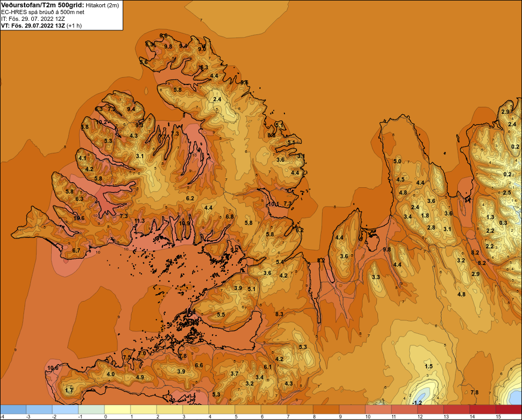522x420 pixels.
Task: Choose the legend swatch between 5 and 6
Action: (248, 410)
